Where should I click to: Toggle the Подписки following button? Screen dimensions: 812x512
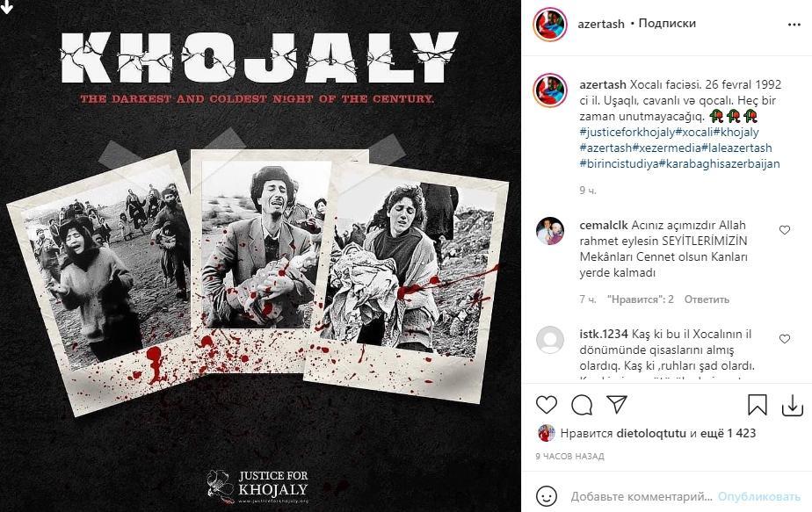[x=667, y=24]
